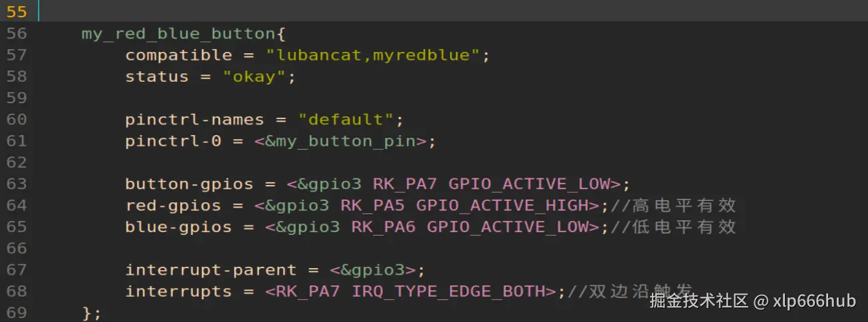Click the compatible property keyword
Image resolution: width=868 pixels, height=322 pixels.
tap(179, 55)
